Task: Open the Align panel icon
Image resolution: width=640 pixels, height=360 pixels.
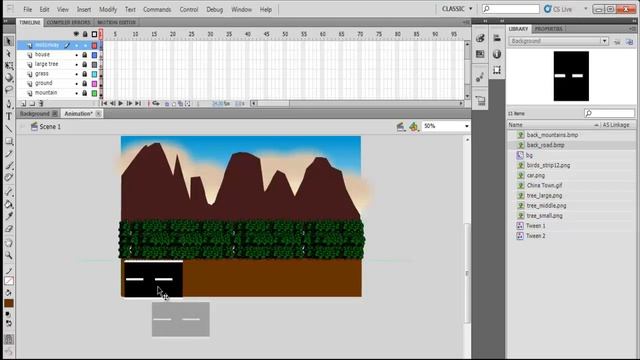Action: click(497, 38)
